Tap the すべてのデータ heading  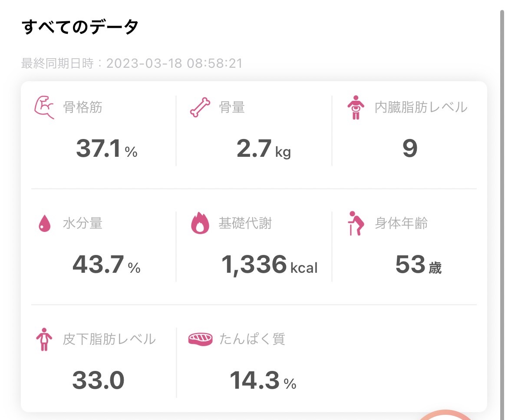(80, 26)
